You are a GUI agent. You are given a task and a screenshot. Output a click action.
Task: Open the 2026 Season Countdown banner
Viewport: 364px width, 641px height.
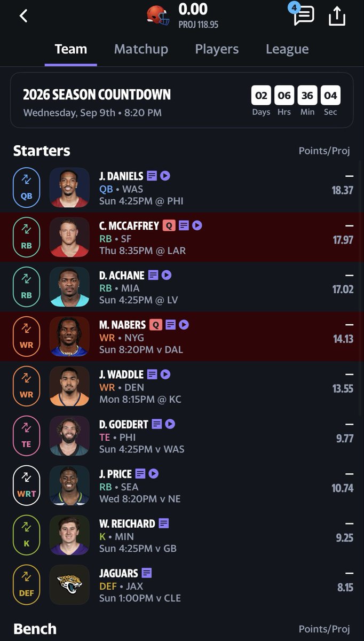[x=181, y=100]
